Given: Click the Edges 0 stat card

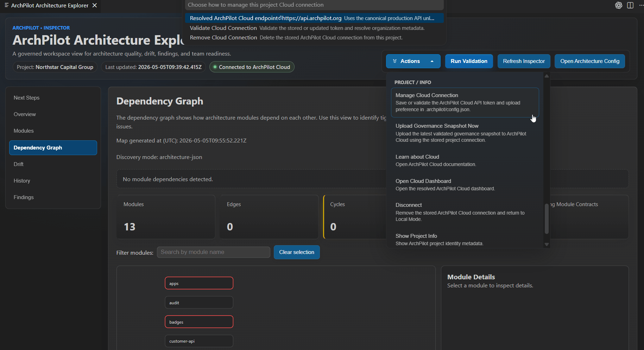Looking at the screenshot, I should coord(269,217).
